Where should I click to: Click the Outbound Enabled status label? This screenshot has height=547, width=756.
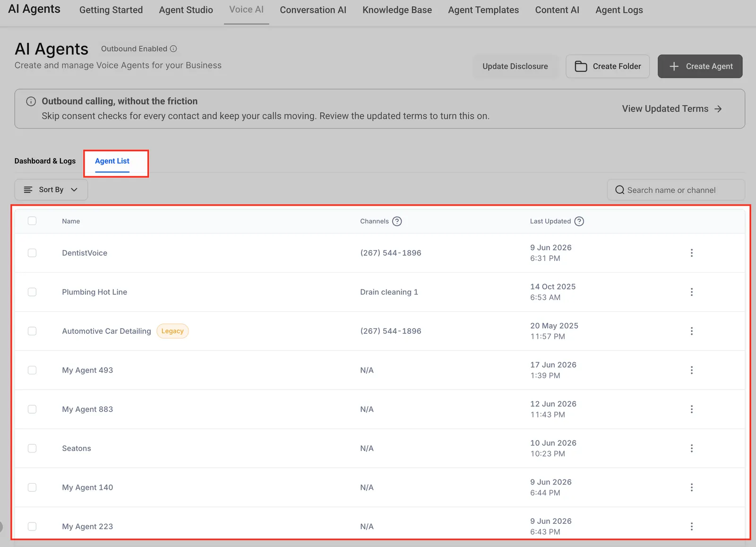134,49
